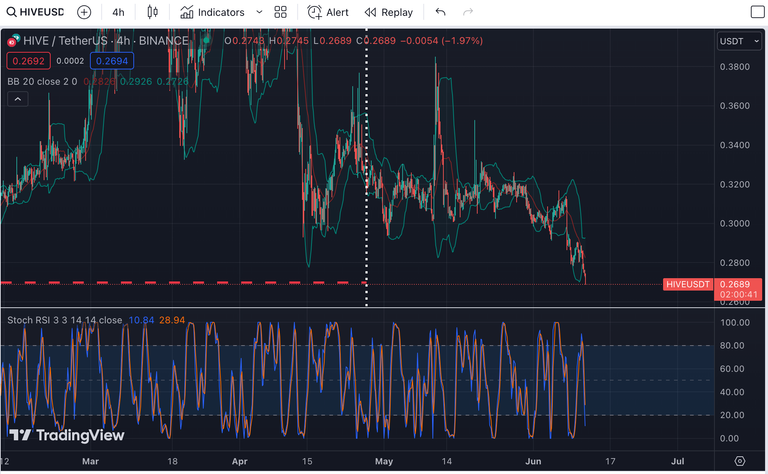Image resolution: width=768 pixels, height=474 pixels.
Task: Click the 80.00 Stoch RSI scale label
Action: [732, 346]
